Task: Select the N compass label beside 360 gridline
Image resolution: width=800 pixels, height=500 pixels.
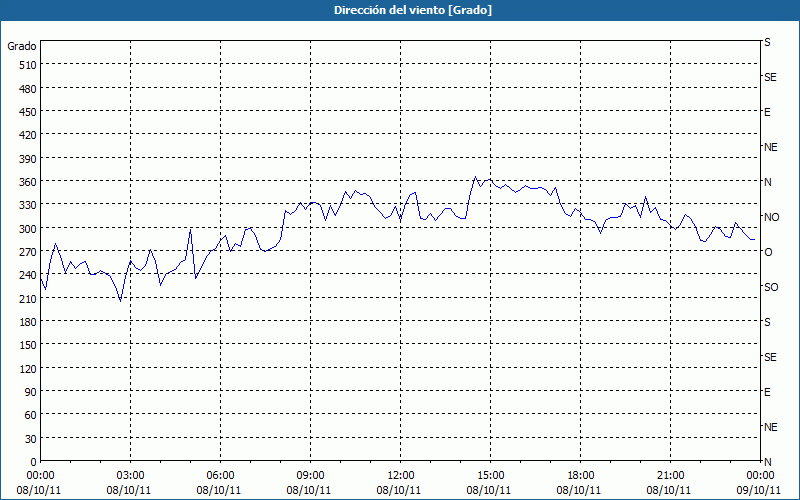Action: (768, 182)
